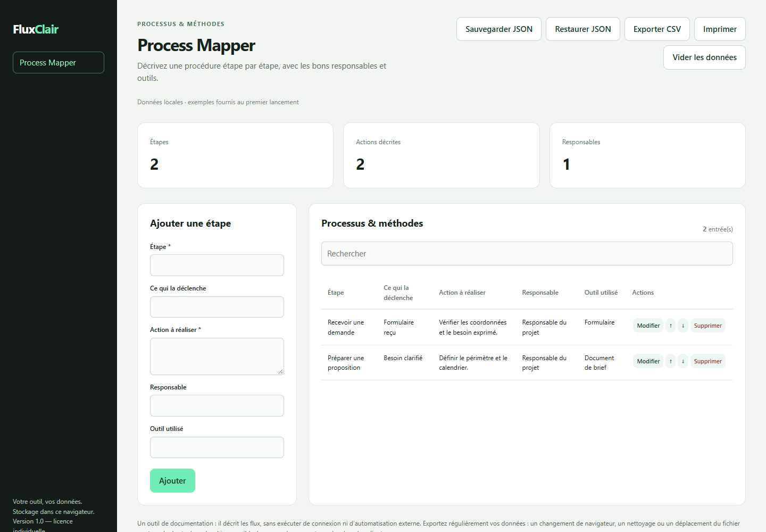Select the 'Document de brief' cell
This screenshot has height=532, width=766.
602,363
